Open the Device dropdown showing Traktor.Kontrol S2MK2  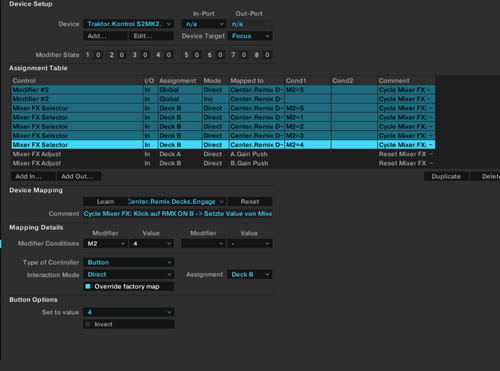[128, 24]
